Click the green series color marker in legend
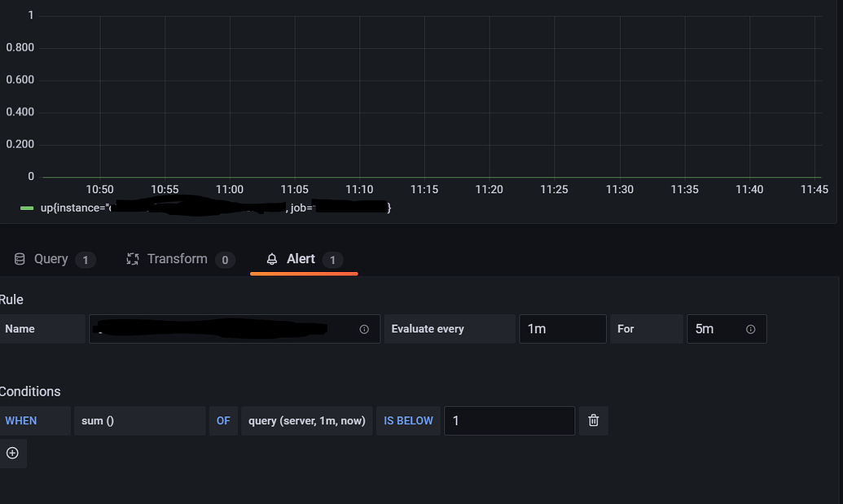Image resolution: width=843 pixels, height=504 pixels. 25,208
